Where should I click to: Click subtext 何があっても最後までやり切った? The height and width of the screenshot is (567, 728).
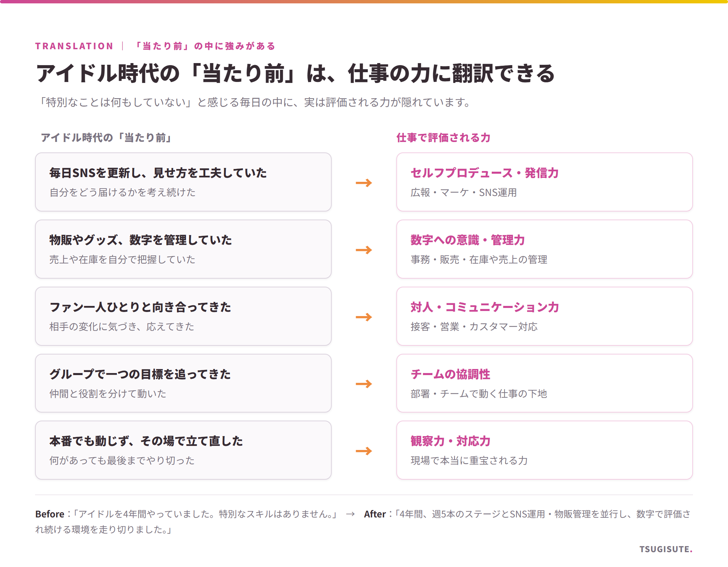(122, 460)
